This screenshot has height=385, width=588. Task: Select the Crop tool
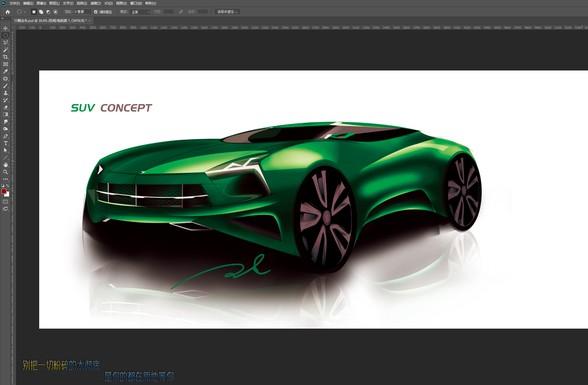[6, 57]
